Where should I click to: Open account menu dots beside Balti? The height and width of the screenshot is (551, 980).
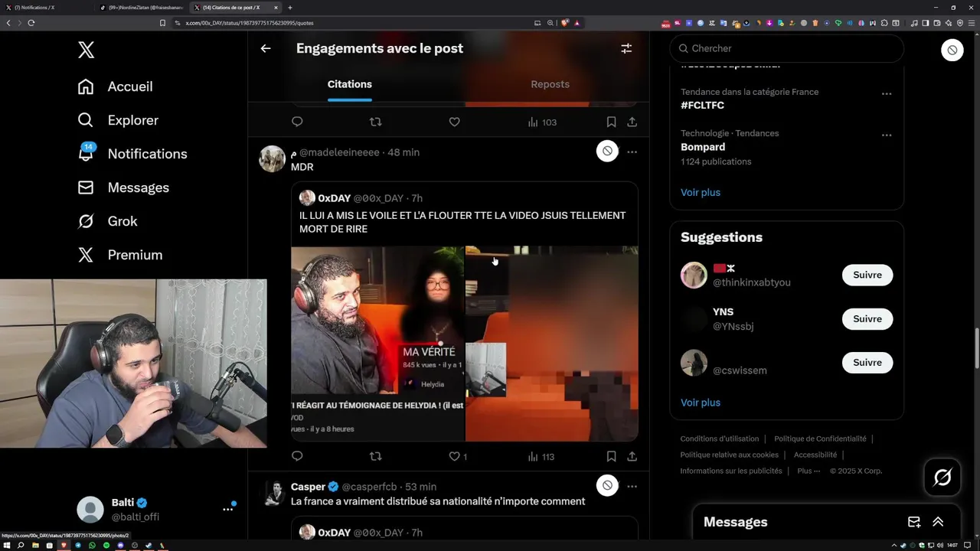227,509
